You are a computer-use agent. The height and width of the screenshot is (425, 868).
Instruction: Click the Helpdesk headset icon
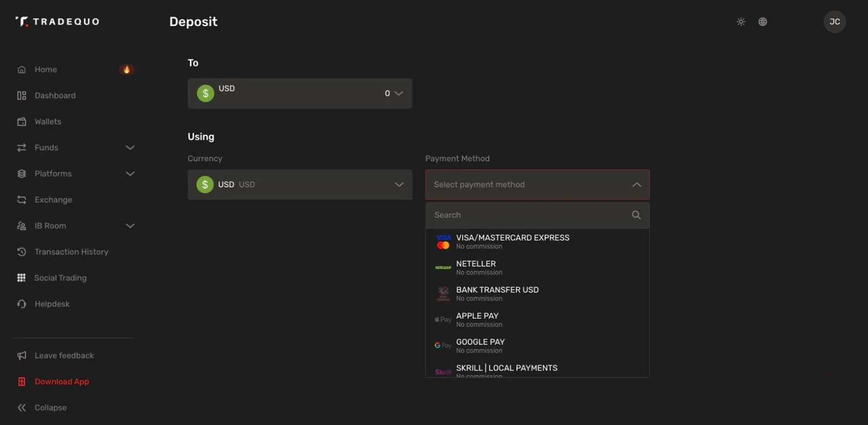[22, 304]
